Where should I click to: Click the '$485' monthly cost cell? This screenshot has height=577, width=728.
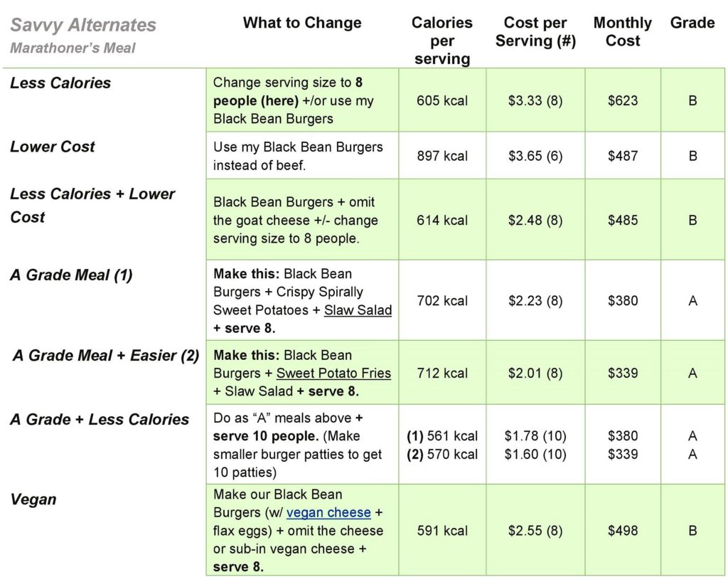[x=623, y=220]
